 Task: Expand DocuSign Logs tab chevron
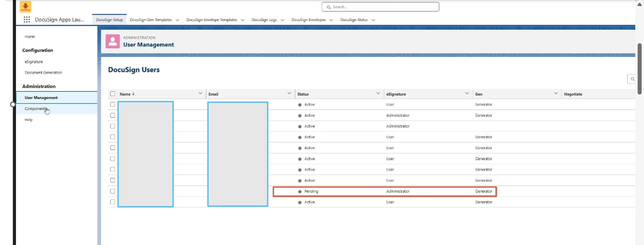(x=282, y=20)
